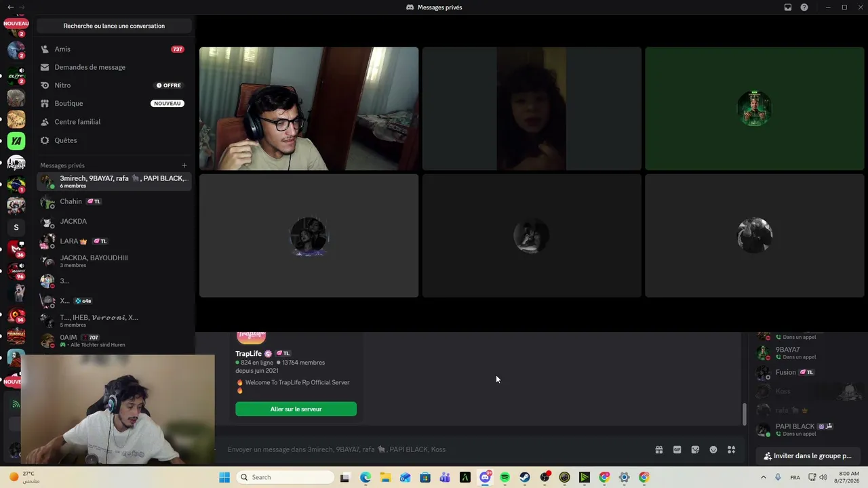This screenshot has height=488, width=868.
Task: Select the webcam video tile of man with glasses
Action: [x=309, y=108]
